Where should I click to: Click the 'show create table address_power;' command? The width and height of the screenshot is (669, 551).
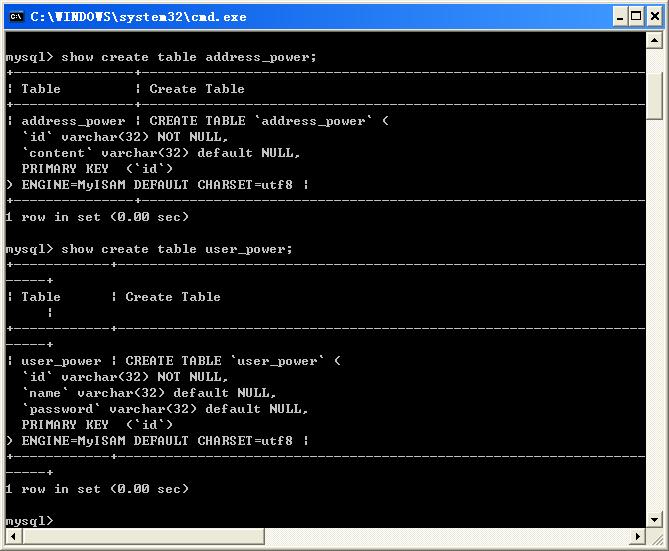(189, 57)
